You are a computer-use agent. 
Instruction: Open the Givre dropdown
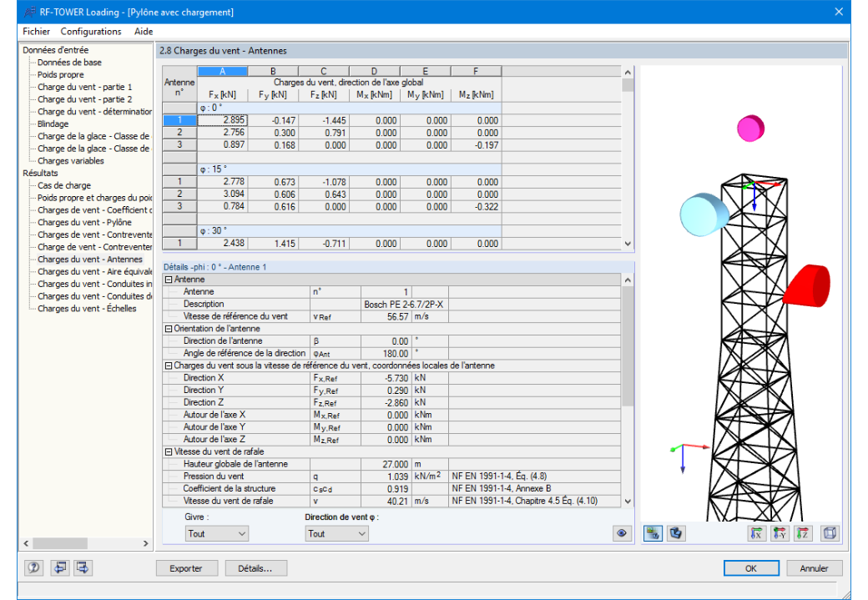point(216,533)
